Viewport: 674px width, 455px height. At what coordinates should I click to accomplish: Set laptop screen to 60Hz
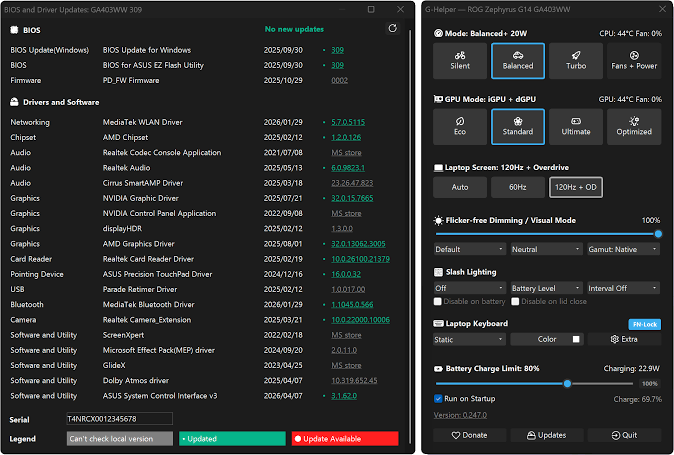click(518, 187)
